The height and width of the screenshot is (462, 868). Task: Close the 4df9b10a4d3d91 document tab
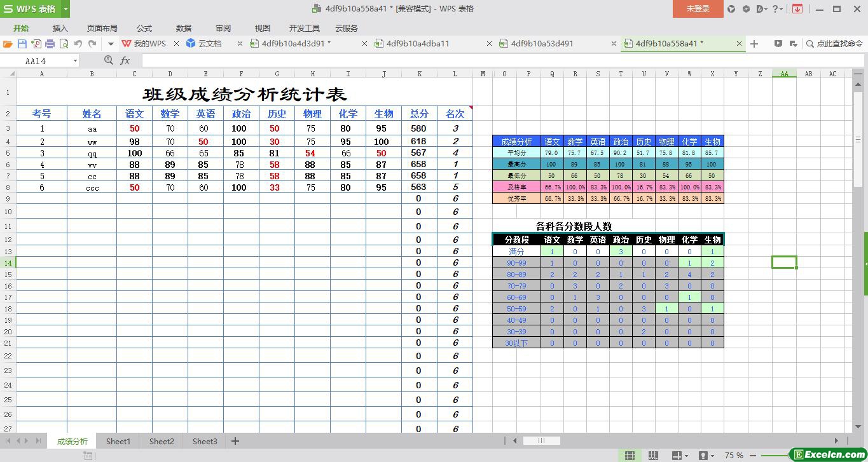click(364, 44)
